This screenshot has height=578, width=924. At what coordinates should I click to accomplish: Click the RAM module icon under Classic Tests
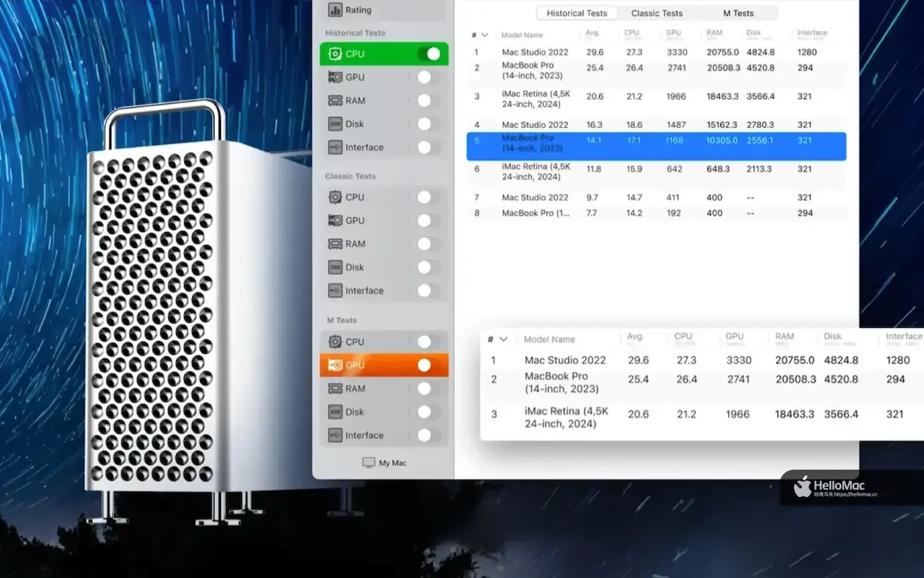[x=335, y=243]
